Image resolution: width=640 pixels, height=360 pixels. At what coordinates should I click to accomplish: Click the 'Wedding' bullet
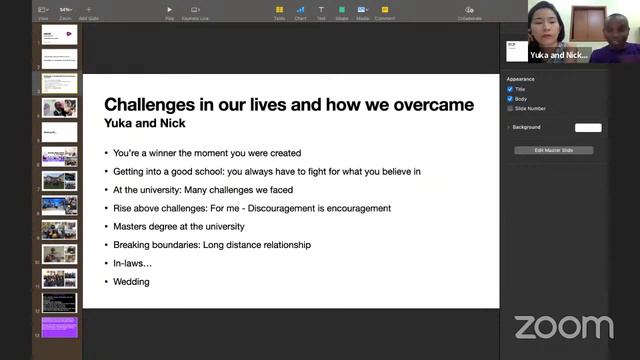coord(131,282)
